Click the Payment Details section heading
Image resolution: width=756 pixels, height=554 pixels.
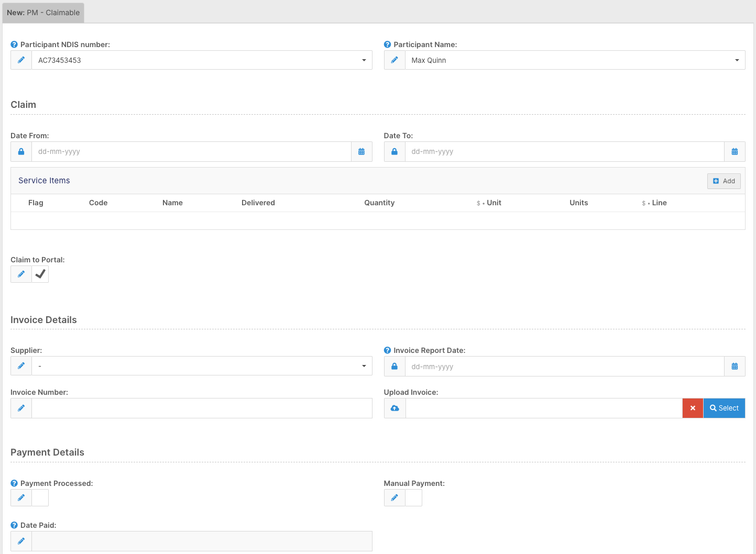[x=47, y=452]
